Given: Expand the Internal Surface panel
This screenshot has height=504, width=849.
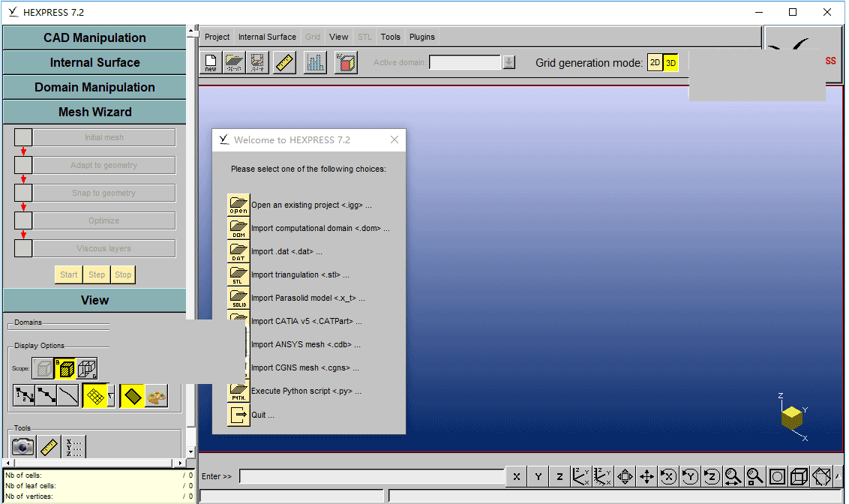Looking at the screenshot, I should tap(94, 63).
